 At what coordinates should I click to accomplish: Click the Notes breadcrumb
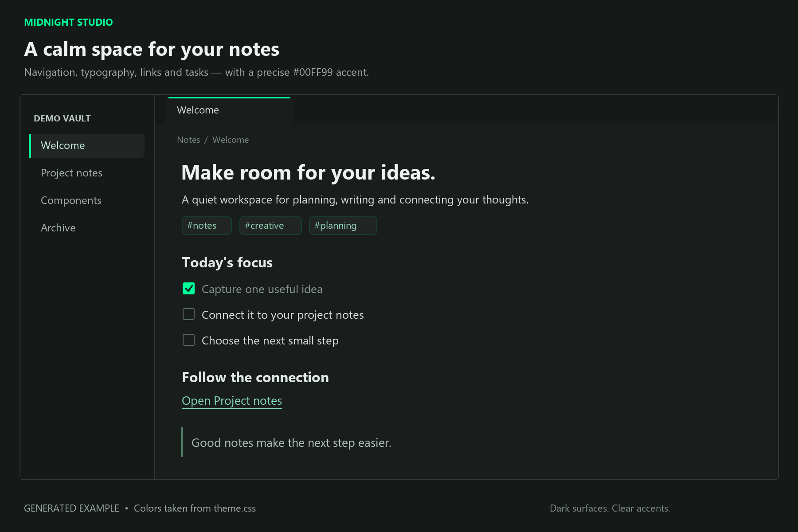pyautogui.click(x=188, y=140)
